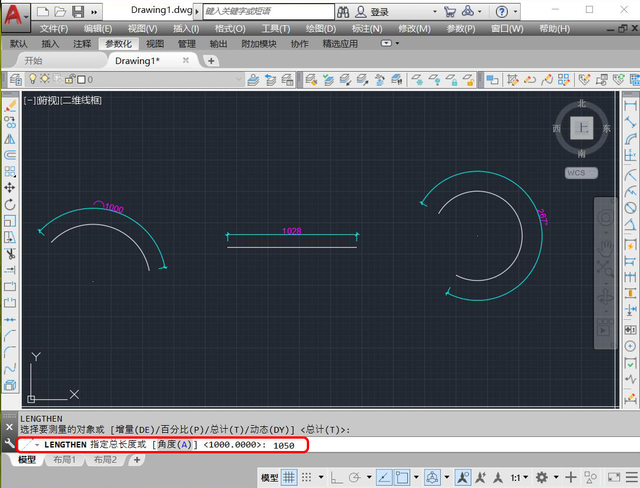Open the WCS coordinate dropdown
The width and height of the screenshot is (640, 488).
581,173
